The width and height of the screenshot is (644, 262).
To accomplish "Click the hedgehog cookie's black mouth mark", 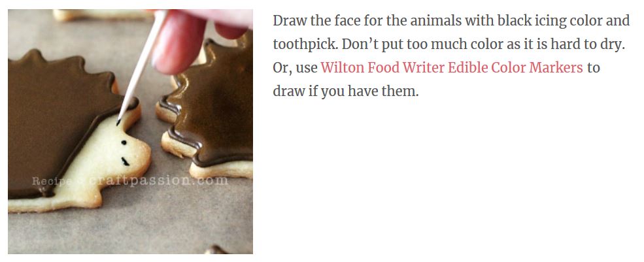I will 125,161.
